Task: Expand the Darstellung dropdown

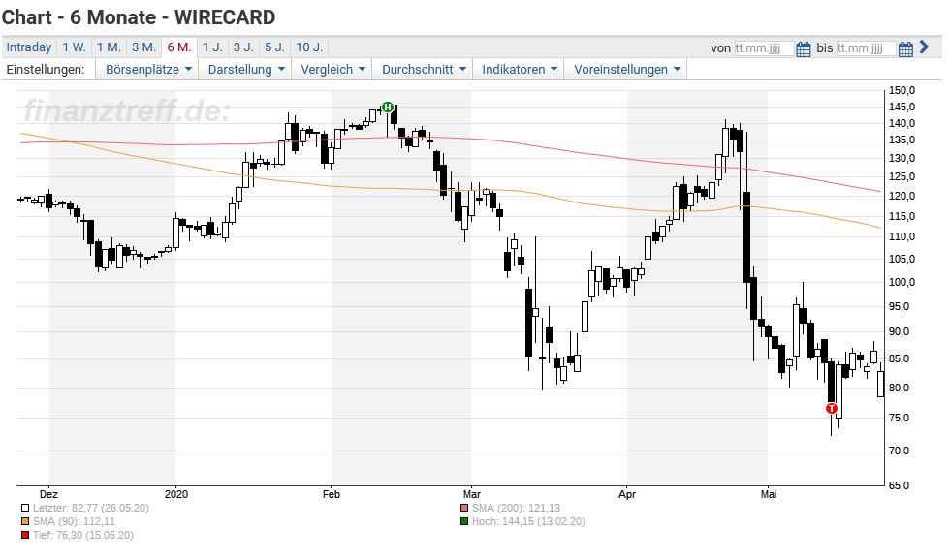Action: [245, 70]
